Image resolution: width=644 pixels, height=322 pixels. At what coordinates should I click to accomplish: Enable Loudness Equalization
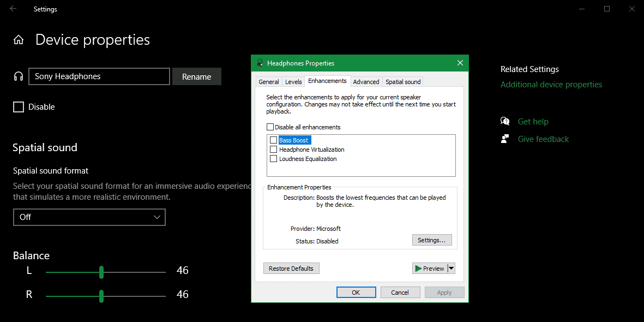pyautogui.click(x=274, y=158)
